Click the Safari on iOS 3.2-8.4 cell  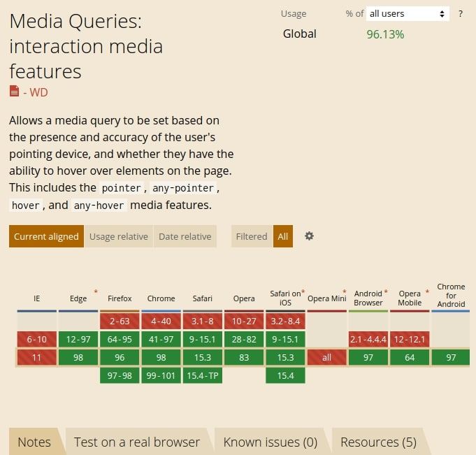(285, 321)
